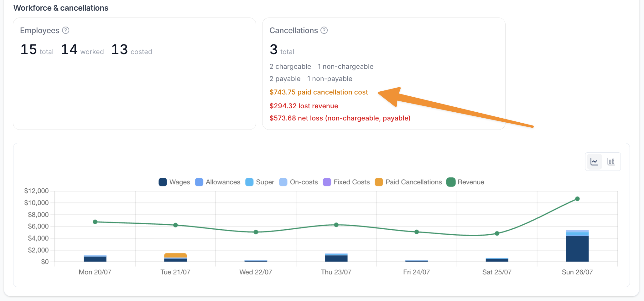
Task: Click the $294.32 lost revenue text
Action: [x=304, y=106]
